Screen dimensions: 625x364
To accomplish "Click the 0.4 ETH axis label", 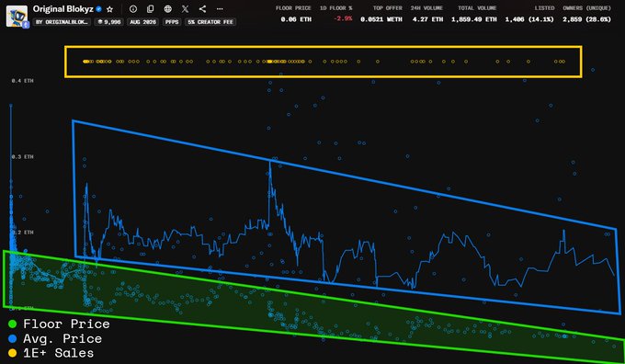I will (22, 81).
